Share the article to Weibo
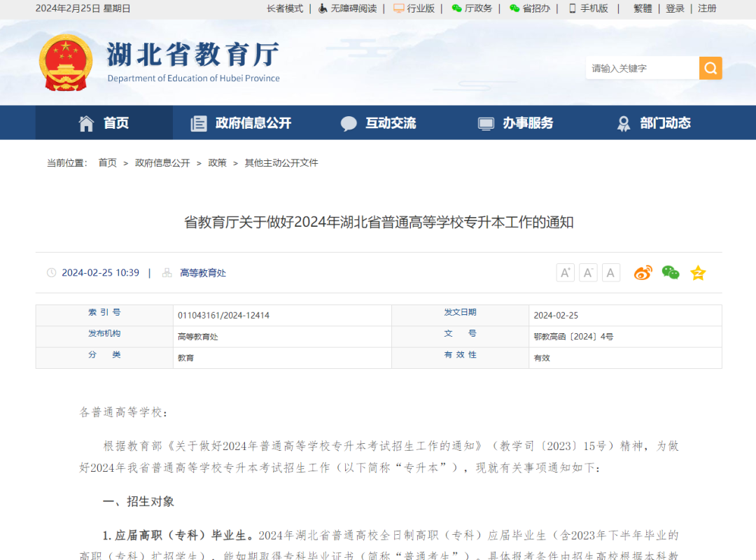This screenshot has height=560, width=756. tap(643, 273)
